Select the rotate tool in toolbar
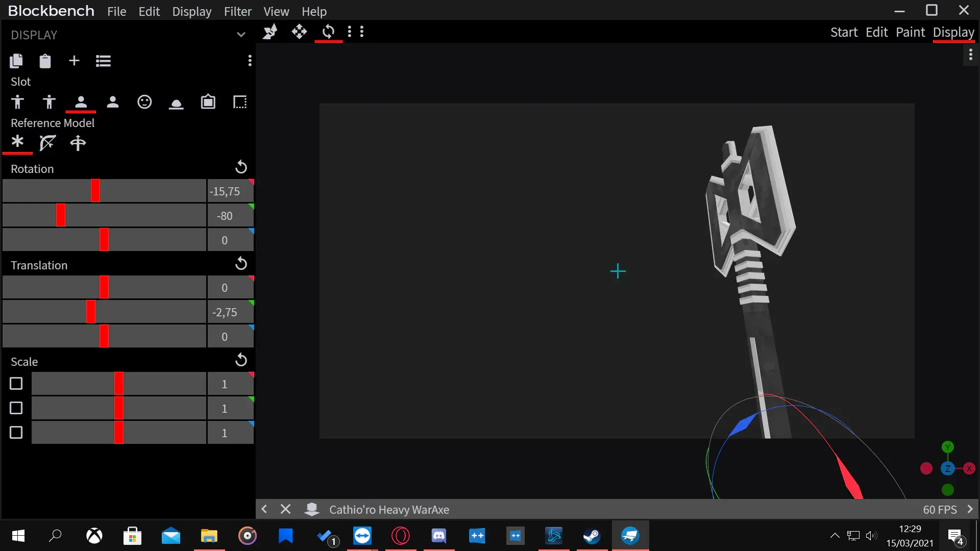This screenshot has width=980, height=551. coord(328,32)
